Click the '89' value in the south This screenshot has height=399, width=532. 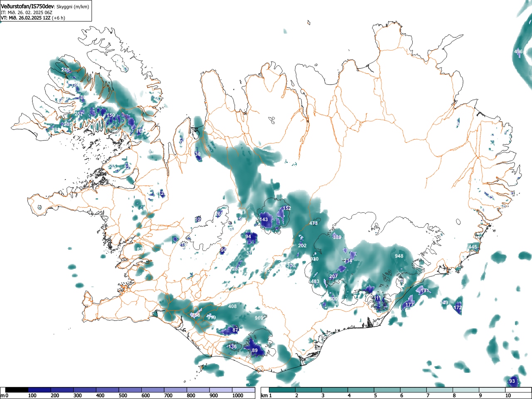255,350
